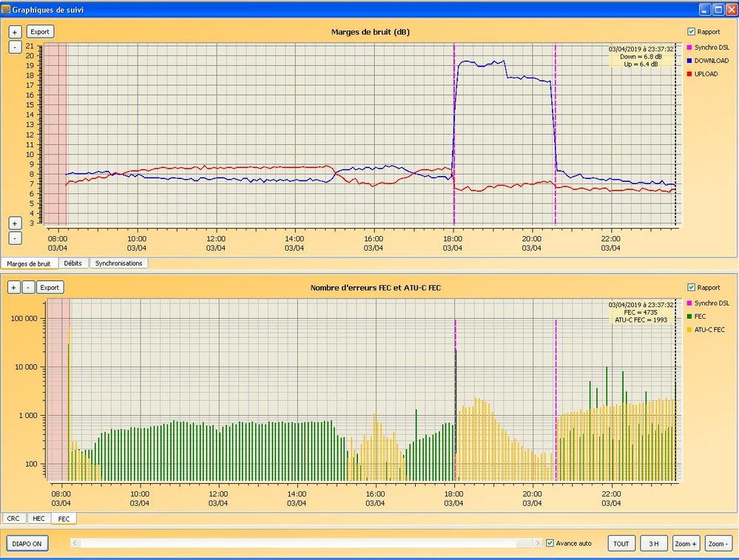The height and width of the screenshot is (560, 739).
Task: Export the noise margin chart
Action: 40,33
